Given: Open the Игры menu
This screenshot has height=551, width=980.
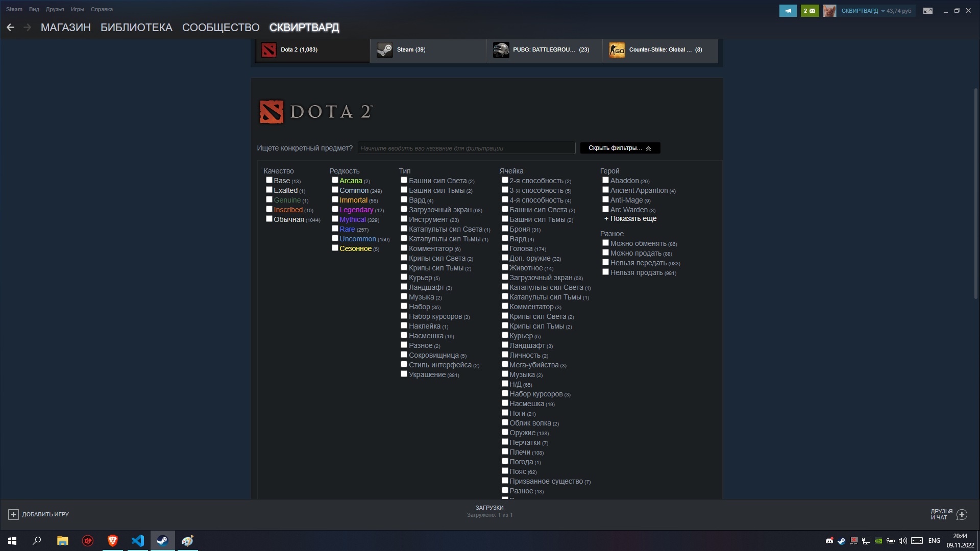Looking at the screenshot, I should point(78,9).
